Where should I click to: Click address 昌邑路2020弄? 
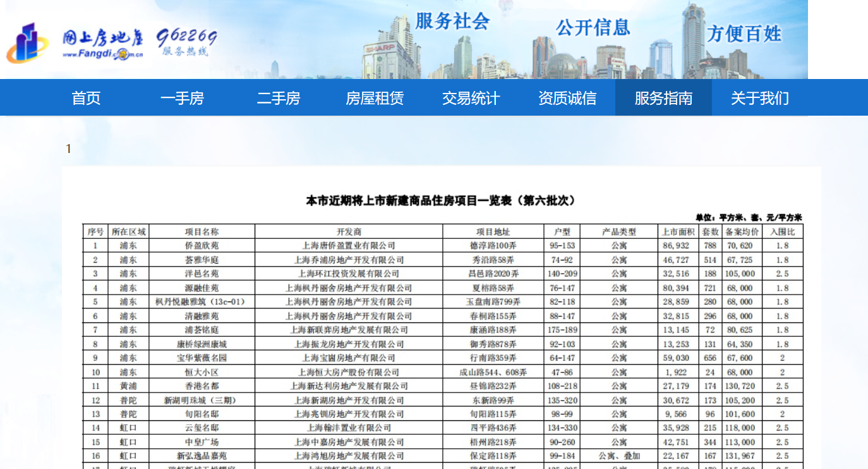493,274
